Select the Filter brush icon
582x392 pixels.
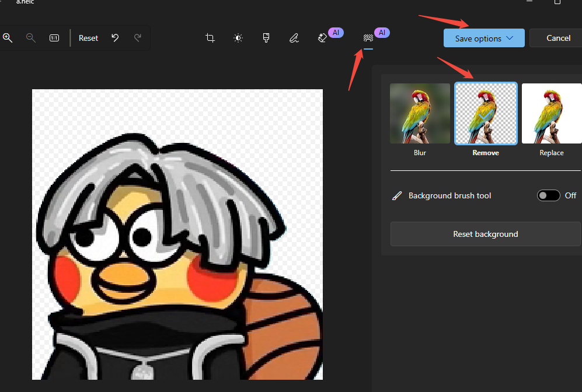[x=266, y=38]
